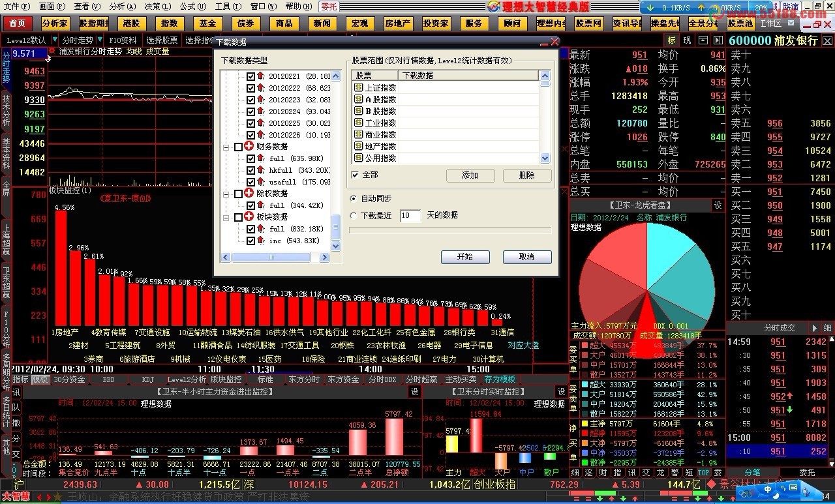The image size is (835, 504).
Task: Open the 商品 toolbar button
Action: (x=284, y=23)
